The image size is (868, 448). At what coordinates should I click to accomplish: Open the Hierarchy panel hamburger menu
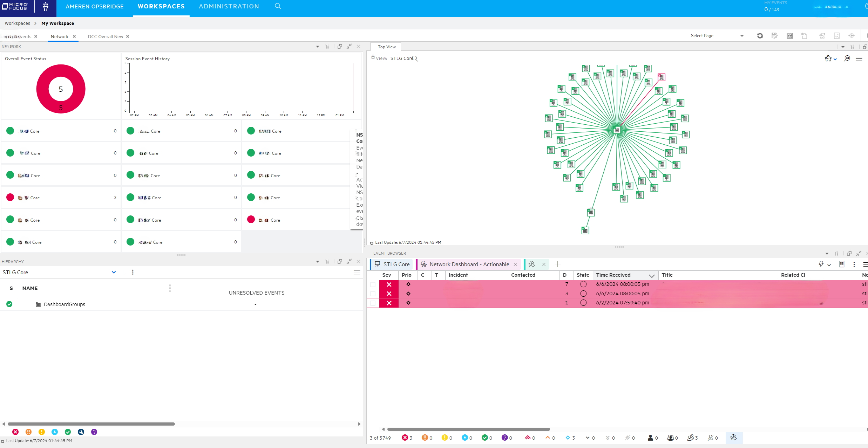click(x=357, y=272)
